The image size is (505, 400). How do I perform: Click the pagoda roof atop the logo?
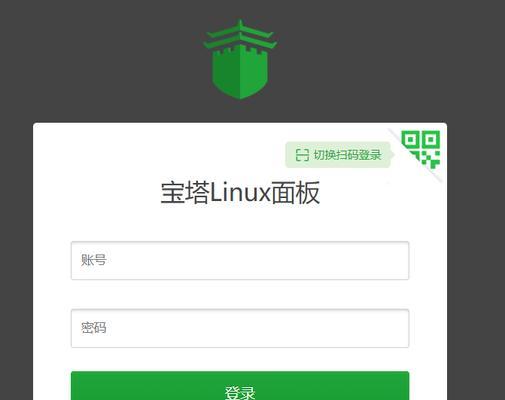(x=240, y=34)
